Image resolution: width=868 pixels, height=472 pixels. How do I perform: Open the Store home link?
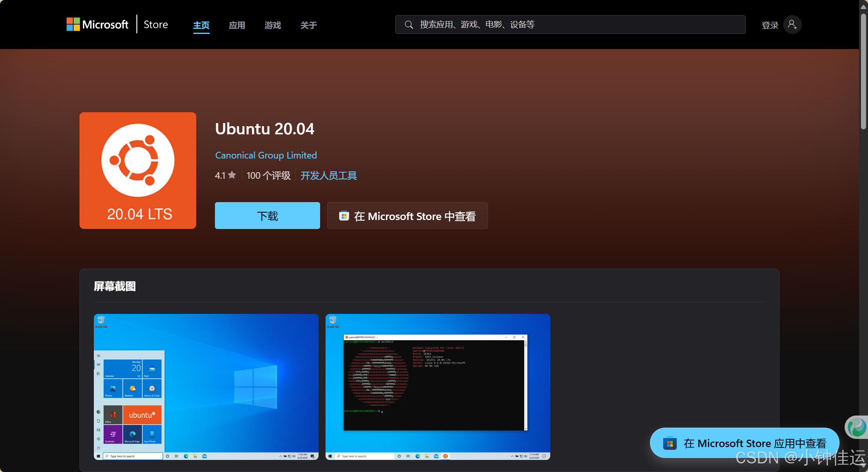pyautogui.click(x=156, y=25)
